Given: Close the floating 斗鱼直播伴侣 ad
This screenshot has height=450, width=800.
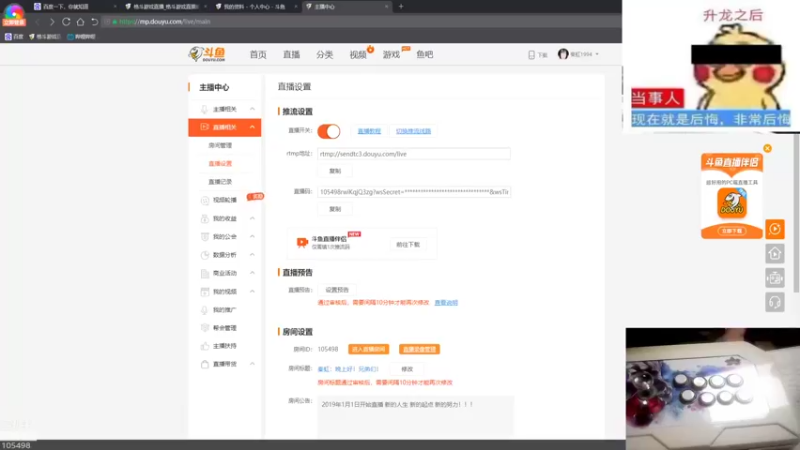Looking at the screenshot, I should coord(767,148).
